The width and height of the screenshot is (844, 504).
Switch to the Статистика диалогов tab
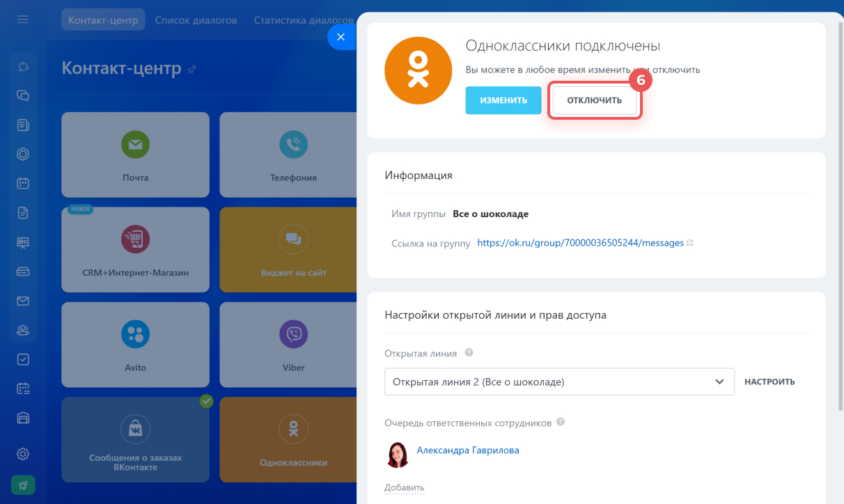click(x=303, y=20)
